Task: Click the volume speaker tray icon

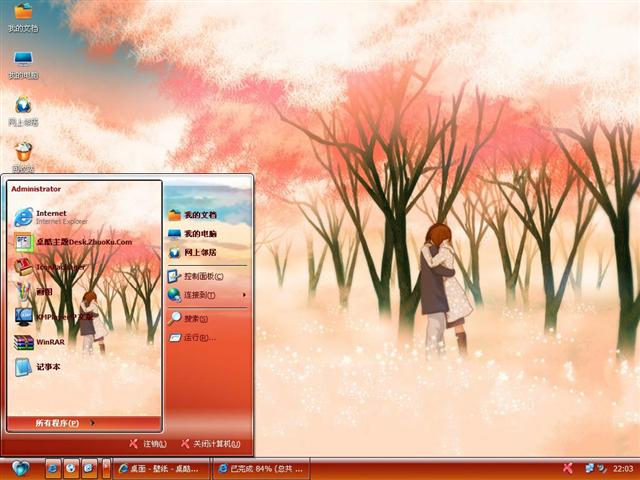Action: [602, 468]
